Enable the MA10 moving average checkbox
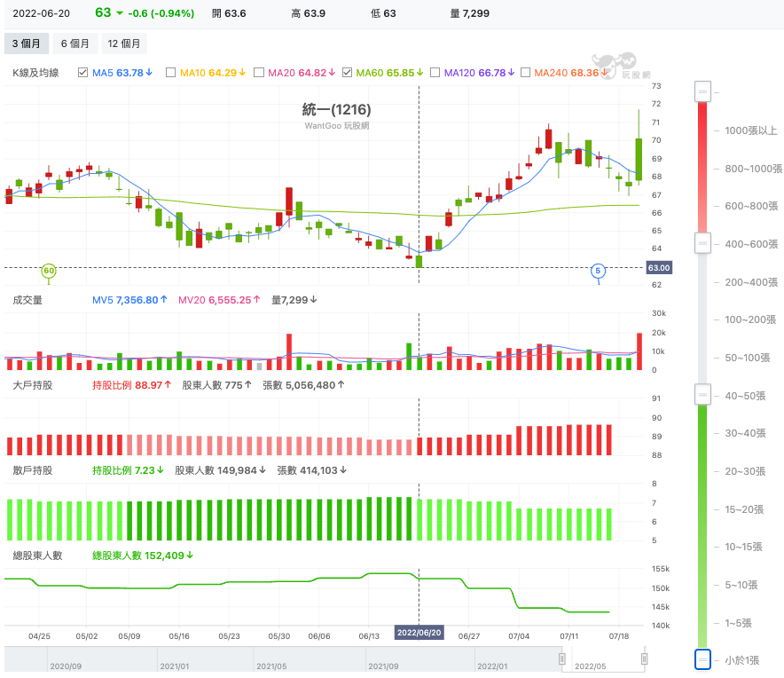Image resolution: width=784 pixels, height=678 pixels. (x=170, y=73)
